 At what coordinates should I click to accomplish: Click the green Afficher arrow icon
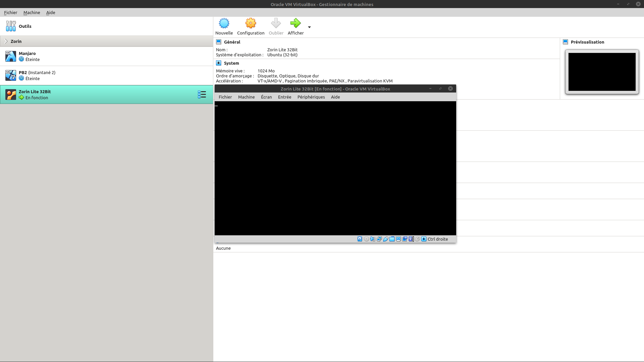click(295, 23)
